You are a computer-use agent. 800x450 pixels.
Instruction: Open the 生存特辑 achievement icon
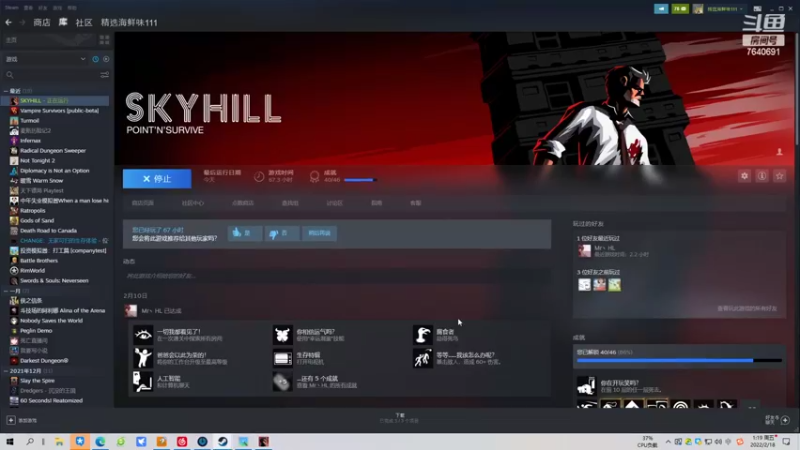pos(282,358)
